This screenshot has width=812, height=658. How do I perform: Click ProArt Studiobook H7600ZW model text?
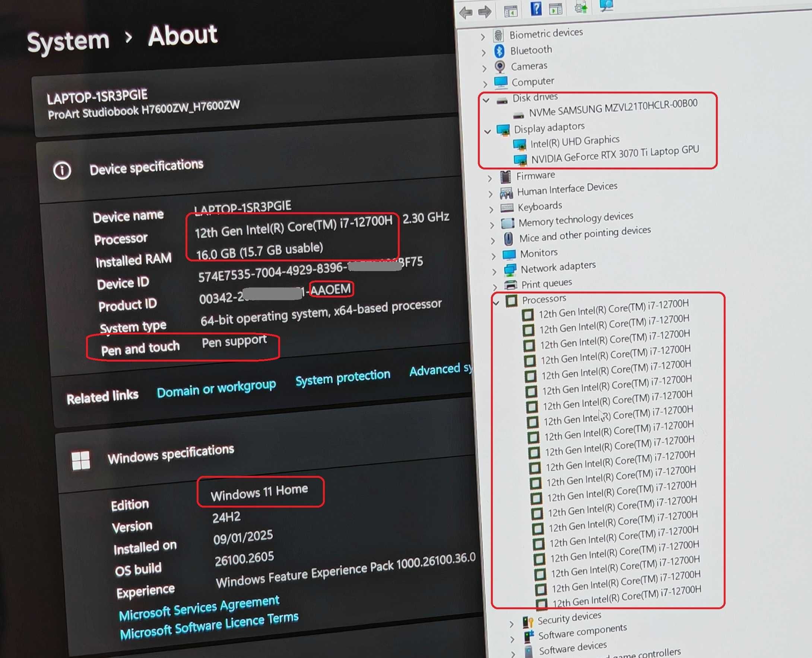pyautogui.click(x=144, y=110)
